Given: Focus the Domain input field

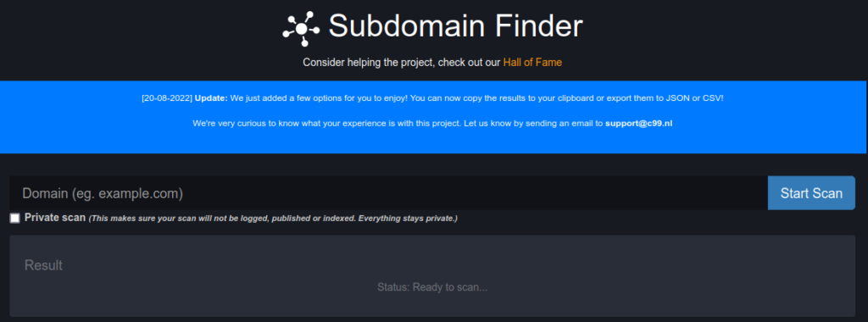Looking at the screenshot, I should [388, 193].
